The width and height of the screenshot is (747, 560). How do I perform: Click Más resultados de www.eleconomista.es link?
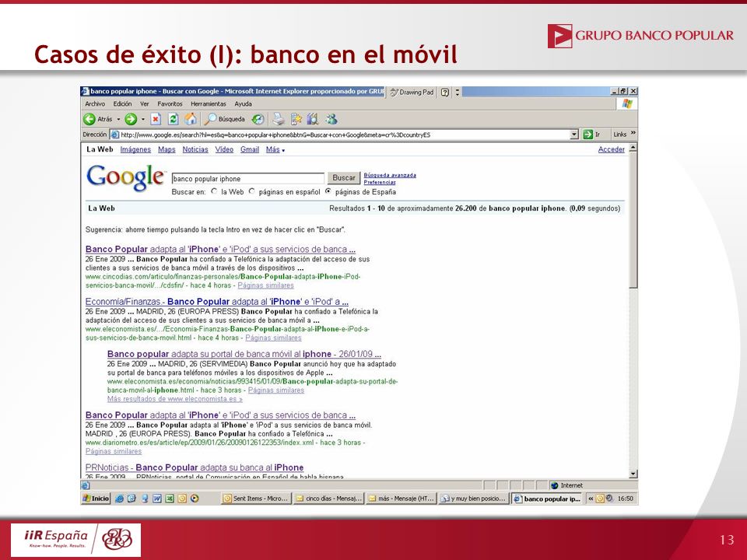(175, 398)
